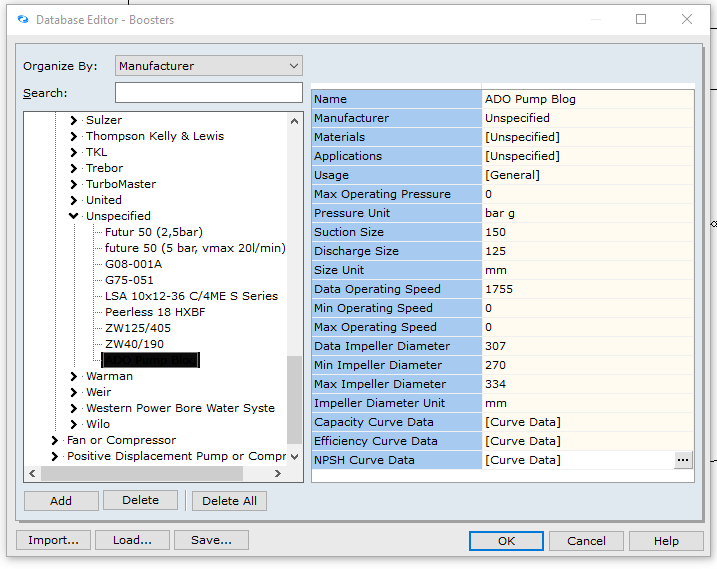
Task: Select the ZW125/405 tree item
Action: (137, 328)
